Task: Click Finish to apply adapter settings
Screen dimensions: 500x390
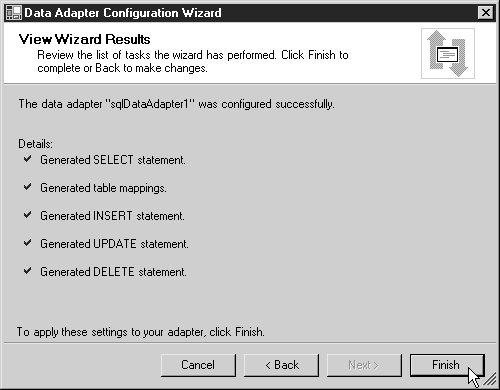Action: pyautogui.click(x=447, y=365)
